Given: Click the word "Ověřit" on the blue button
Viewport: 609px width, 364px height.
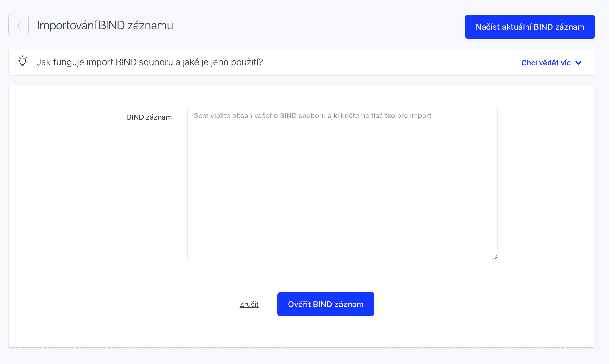Looking at the screenshot, I should coord(299,304).
